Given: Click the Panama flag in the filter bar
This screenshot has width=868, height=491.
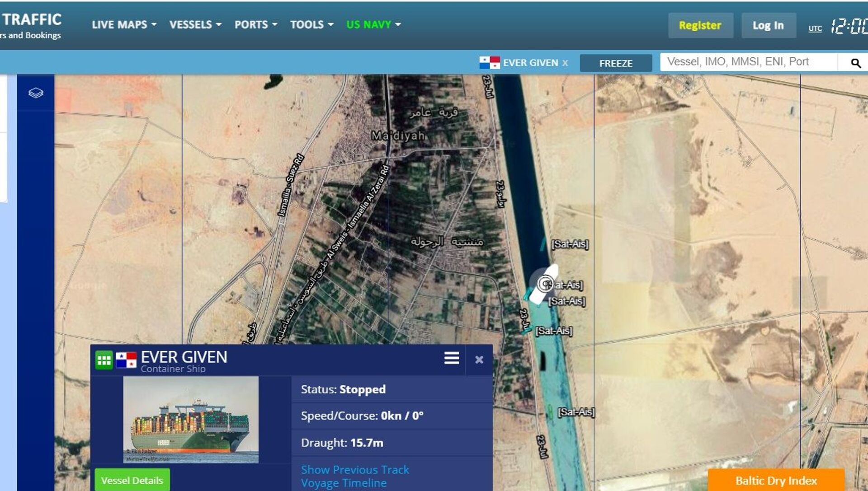Looking at the screenshot, I should pos(489,63).
